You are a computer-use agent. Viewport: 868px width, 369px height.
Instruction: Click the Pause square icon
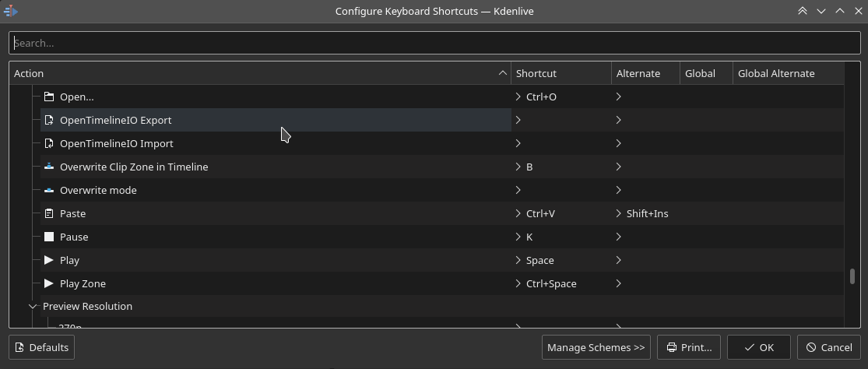pos(49,237)
